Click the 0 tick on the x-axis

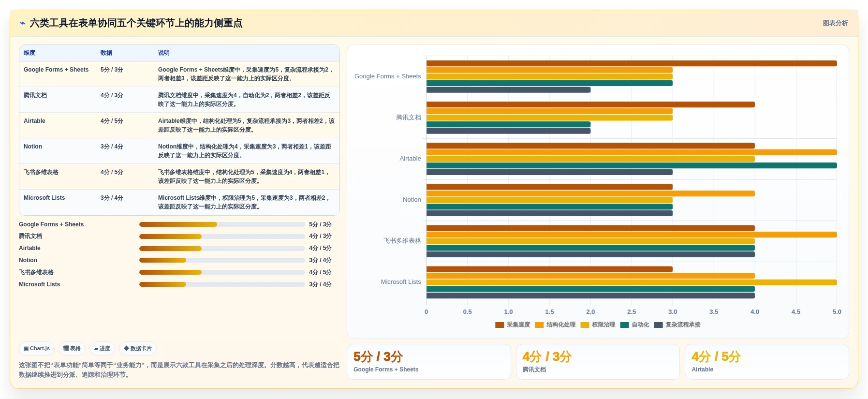point(426,312)
